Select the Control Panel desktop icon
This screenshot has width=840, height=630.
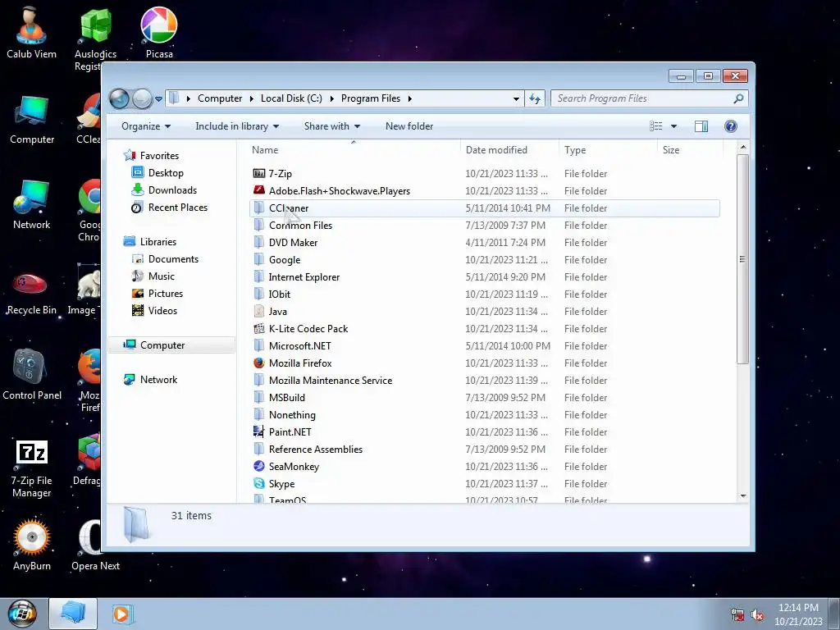(x=32, y=375)
